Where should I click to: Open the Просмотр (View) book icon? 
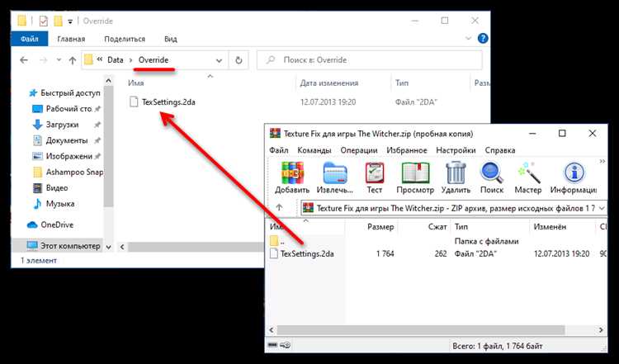[x=415, y=173]
